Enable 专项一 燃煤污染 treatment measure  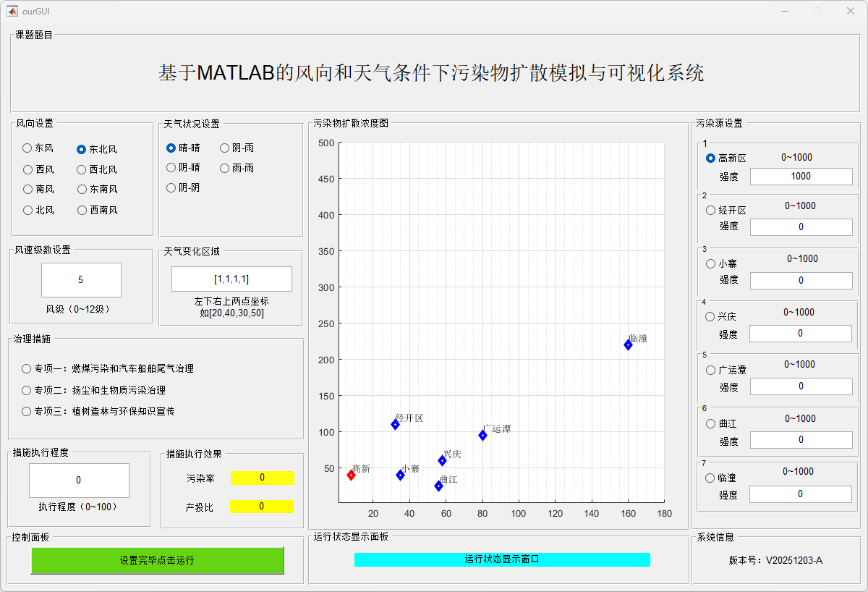click(x=27, y=368)
